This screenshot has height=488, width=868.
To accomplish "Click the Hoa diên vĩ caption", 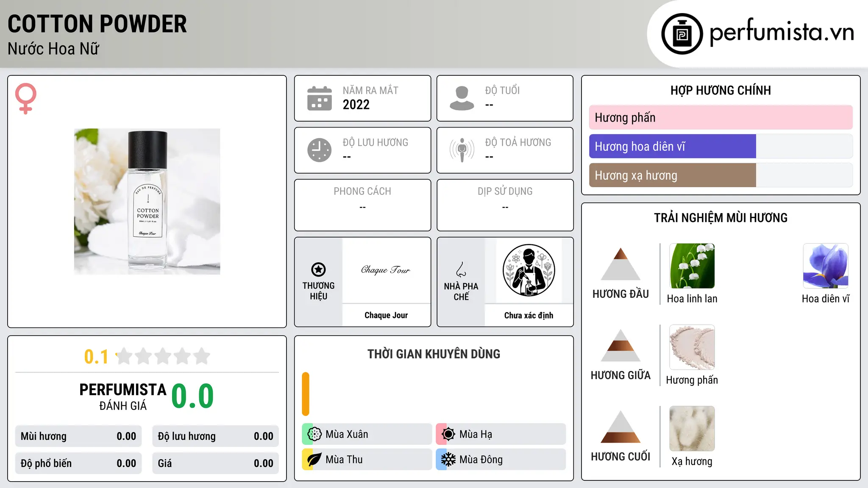I will pos(826,299).
